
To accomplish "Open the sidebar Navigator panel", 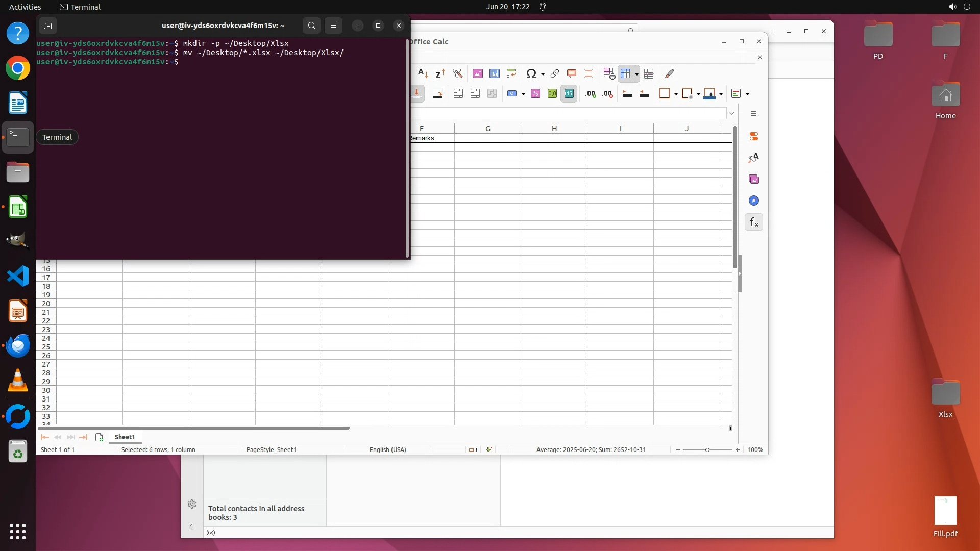I will pyautogui.click(x=754, y=201).
